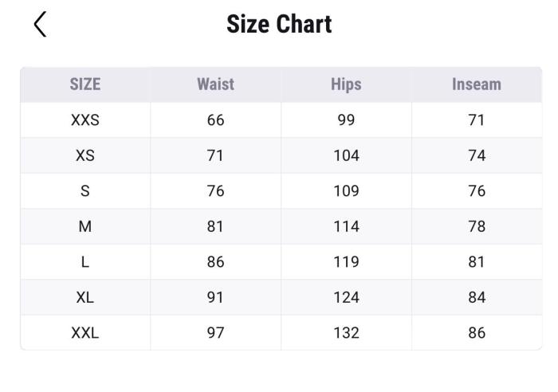Select the L size label

point(85,262)
